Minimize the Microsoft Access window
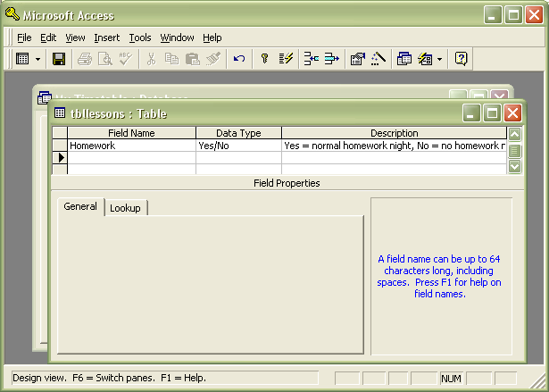 pyautogui.click(x=493, y=15)
